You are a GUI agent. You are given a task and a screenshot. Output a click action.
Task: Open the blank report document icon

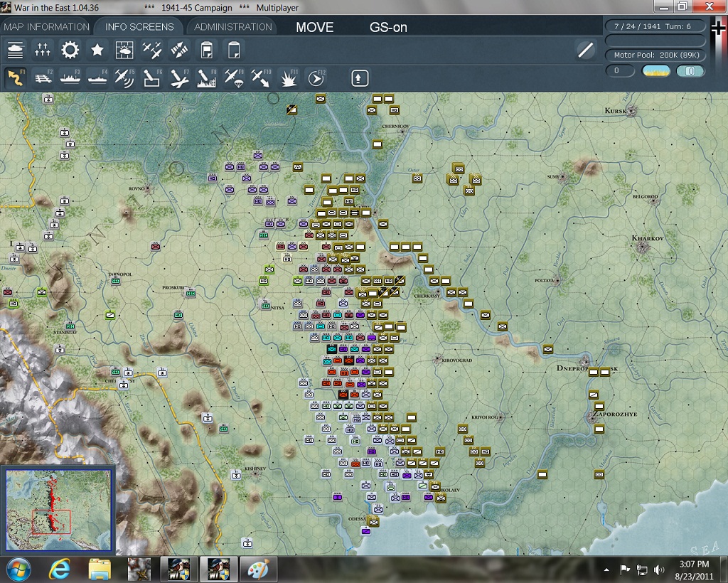pos(234,50)
